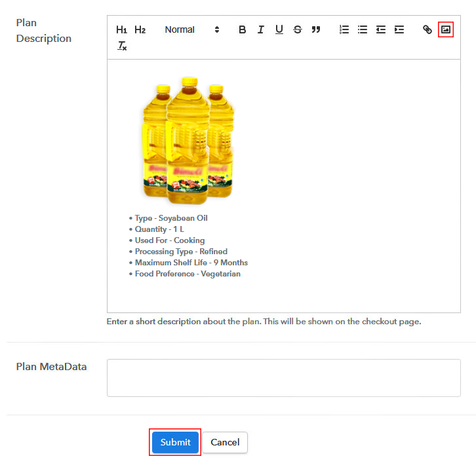Image resolution: width=476 pixels, height=469 pixels.
Task: Toggle strikethrough formatting
Action: coord(298,29)
